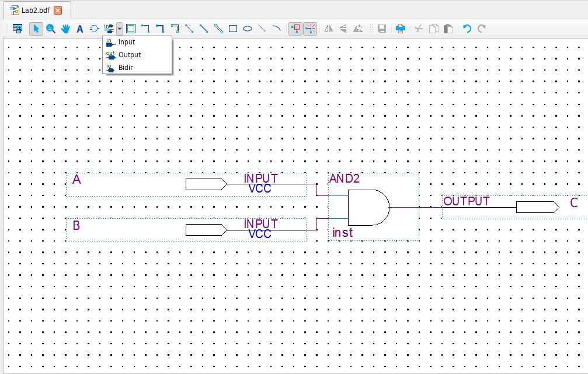Viewport: 588px width, 374px height.
Task: Pick the Line drawing tool
Action: tap(262, 29)
